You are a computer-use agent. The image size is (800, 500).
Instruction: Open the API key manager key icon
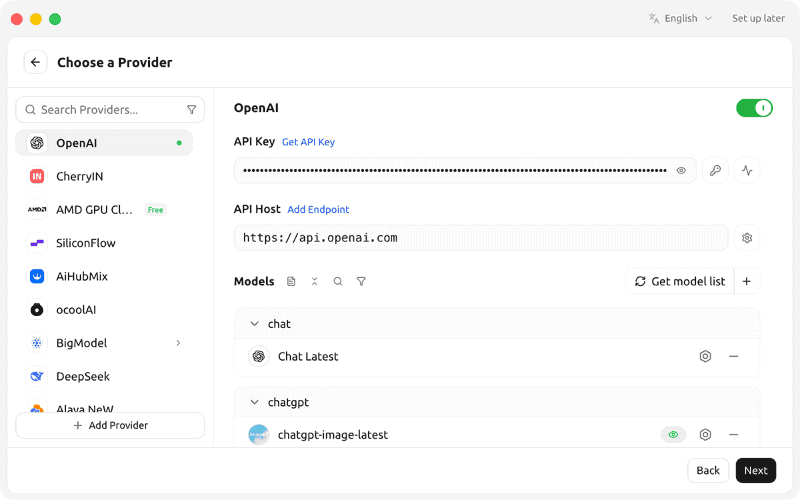715,170
